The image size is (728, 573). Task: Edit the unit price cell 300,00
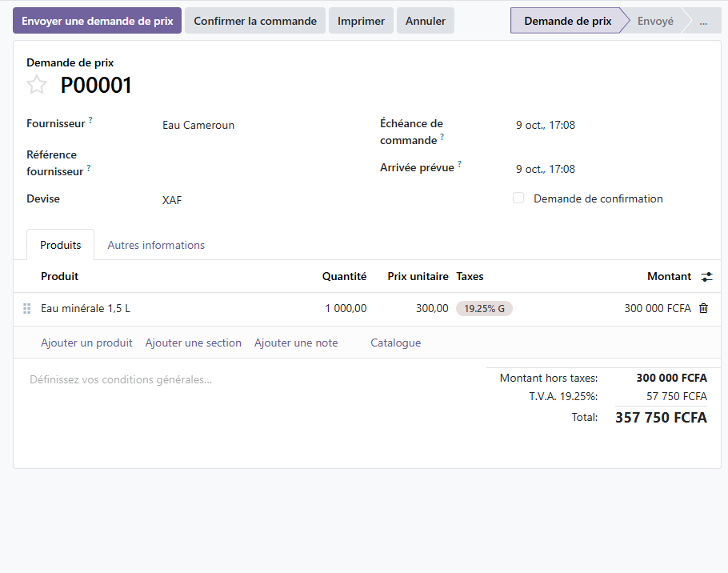(x=432, y=308)
